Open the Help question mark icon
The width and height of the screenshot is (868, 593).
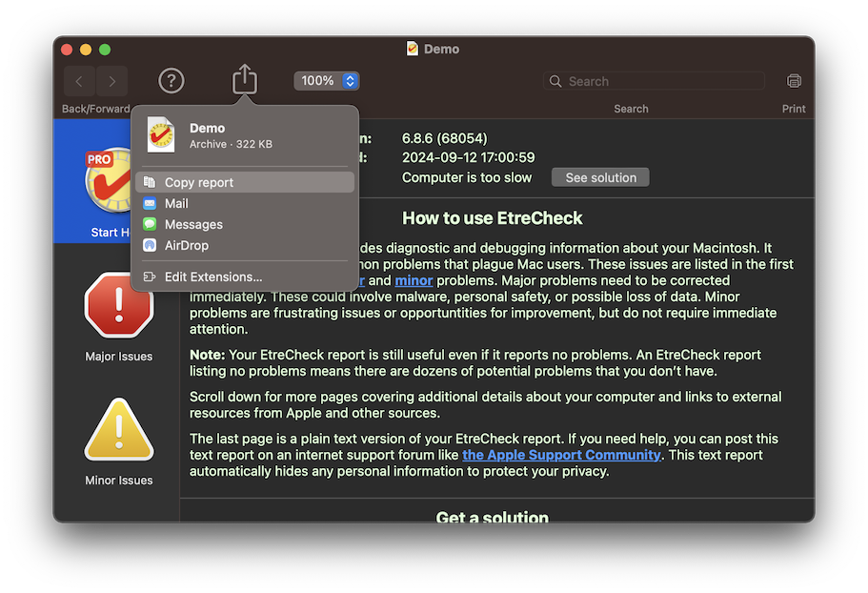click(171, 81)
